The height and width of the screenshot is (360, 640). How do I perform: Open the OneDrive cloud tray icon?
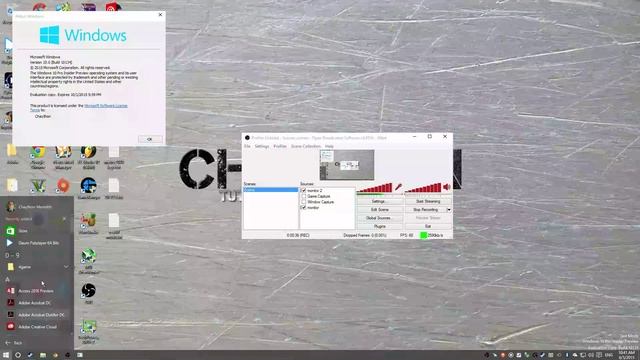pyautogui.click(x=575, y=355)
